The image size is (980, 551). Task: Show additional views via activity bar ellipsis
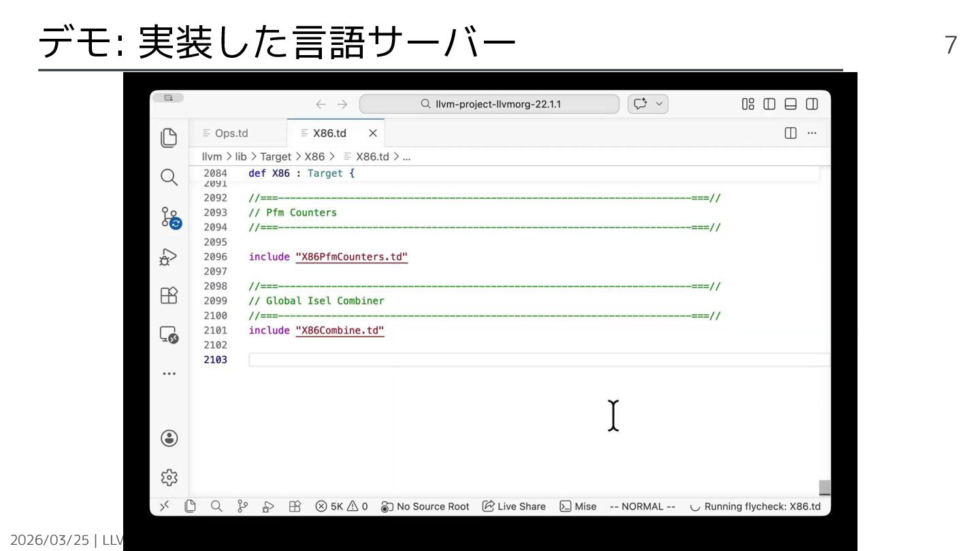[169, 374]
